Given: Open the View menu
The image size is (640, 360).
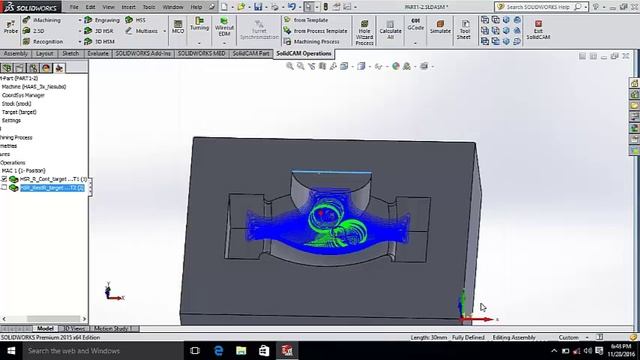Looking at the screenshot, I should click(108, 7).
